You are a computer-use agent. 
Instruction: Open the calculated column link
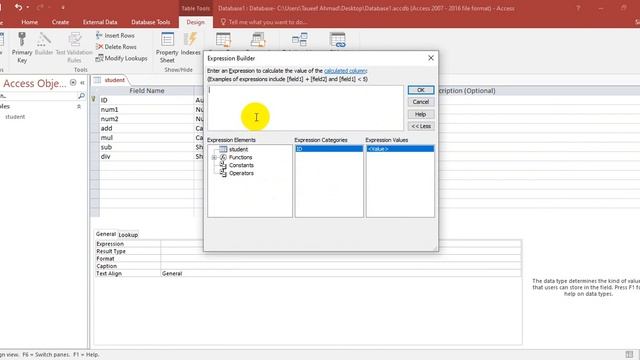[x=345, y=71]
